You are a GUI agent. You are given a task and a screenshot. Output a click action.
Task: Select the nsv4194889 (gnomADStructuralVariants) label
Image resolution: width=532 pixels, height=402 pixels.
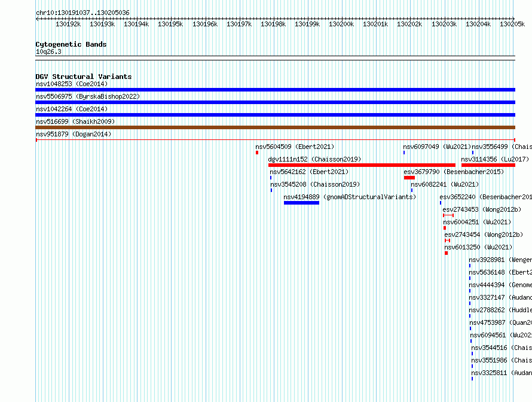click(350, 197)
